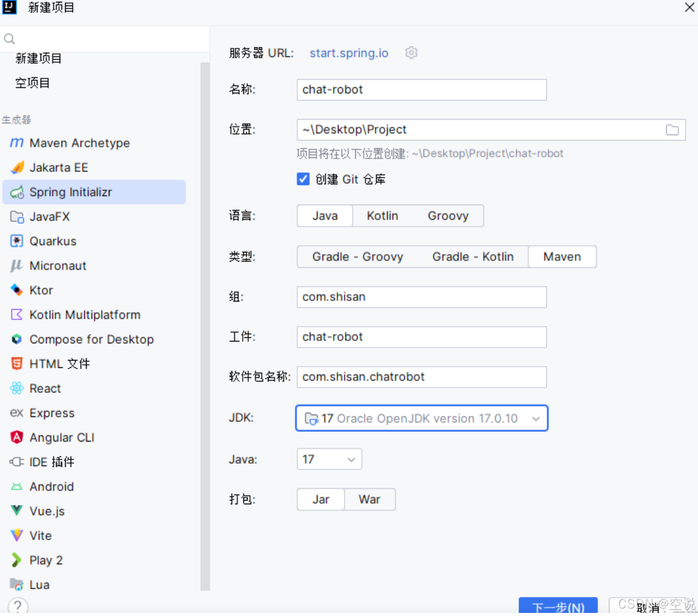Open the Java version dropdown
This screenshot has height=616, width=698.
[329, 459]
